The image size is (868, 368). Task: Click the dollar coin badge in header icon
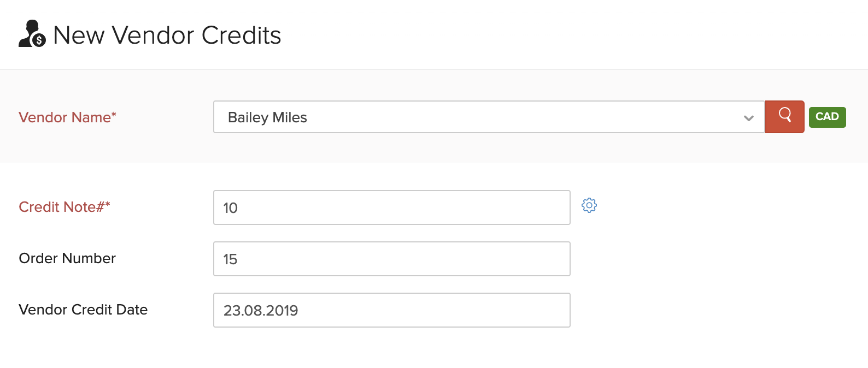tap(39, 40)
